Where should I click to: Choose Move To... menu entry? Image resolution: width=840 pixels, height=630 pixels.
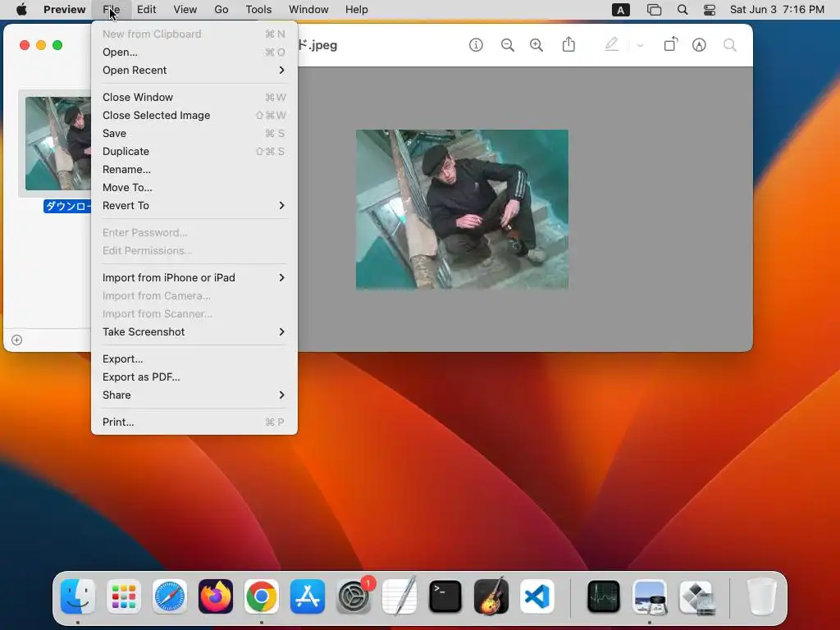(194, 188)
